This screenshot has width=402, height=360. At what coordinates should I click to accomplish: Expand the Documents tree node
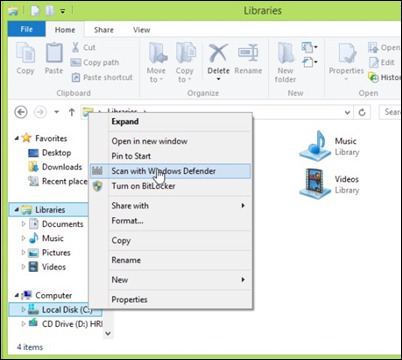(23, 224)
